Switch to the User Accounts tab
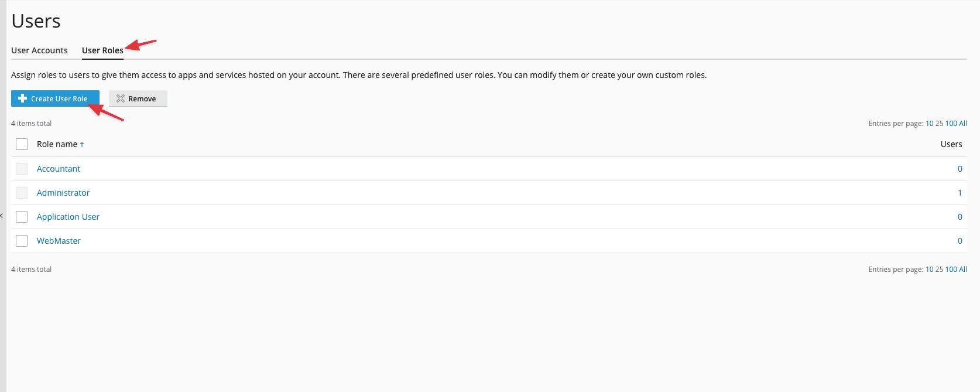The image size is (980, 392). point(39,50)
